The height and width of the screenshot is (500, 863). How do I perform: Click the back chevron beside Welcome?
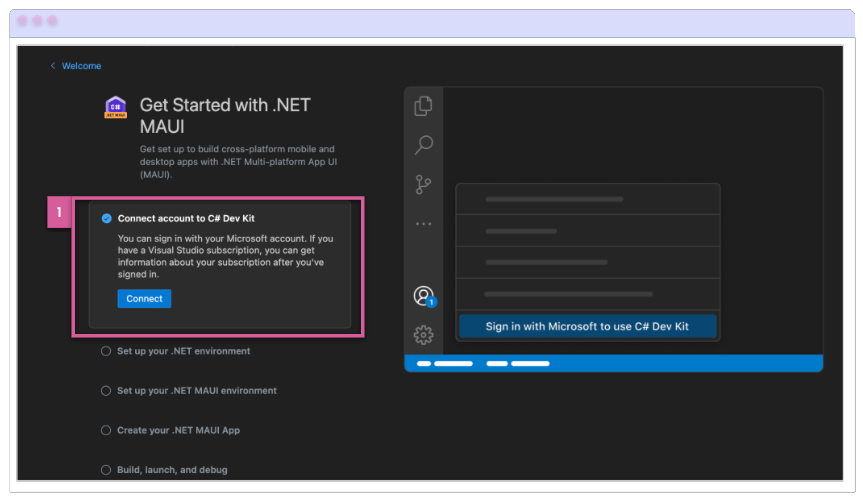(x=53, y=66)
